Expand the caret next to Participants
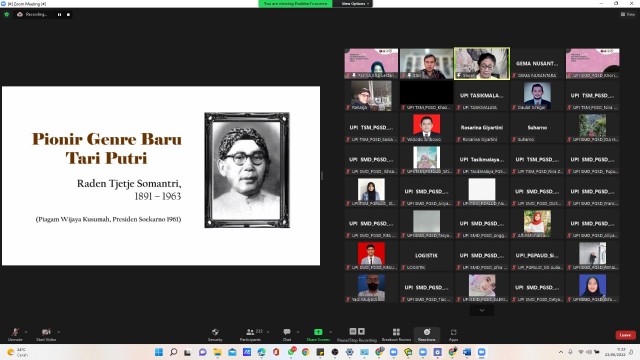The width and height of the screenshot is (640, 360). (x=268, y=332)
